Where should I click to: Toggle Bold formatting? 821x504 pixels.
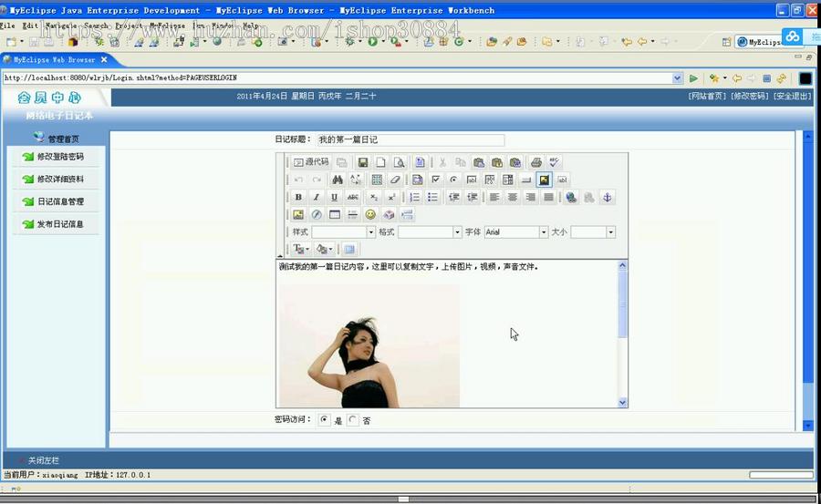(298, 197)
